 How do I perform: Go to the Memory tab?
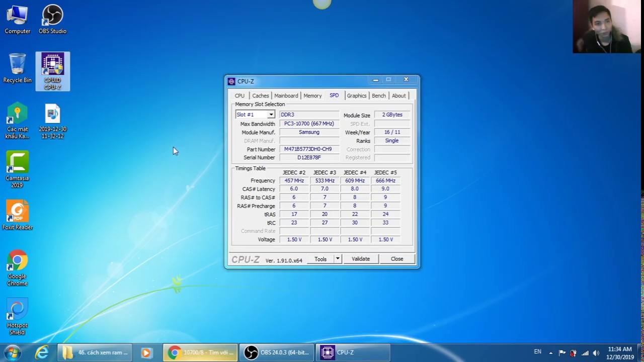(x=312, y=96)
